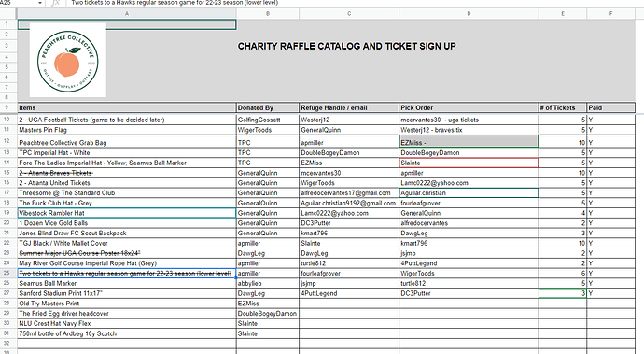The image size is (644, 354).
Task: Click the 'Sanford Stadium Print 11x17' cell
Action: pyautogui.click(x=127, y=293)
